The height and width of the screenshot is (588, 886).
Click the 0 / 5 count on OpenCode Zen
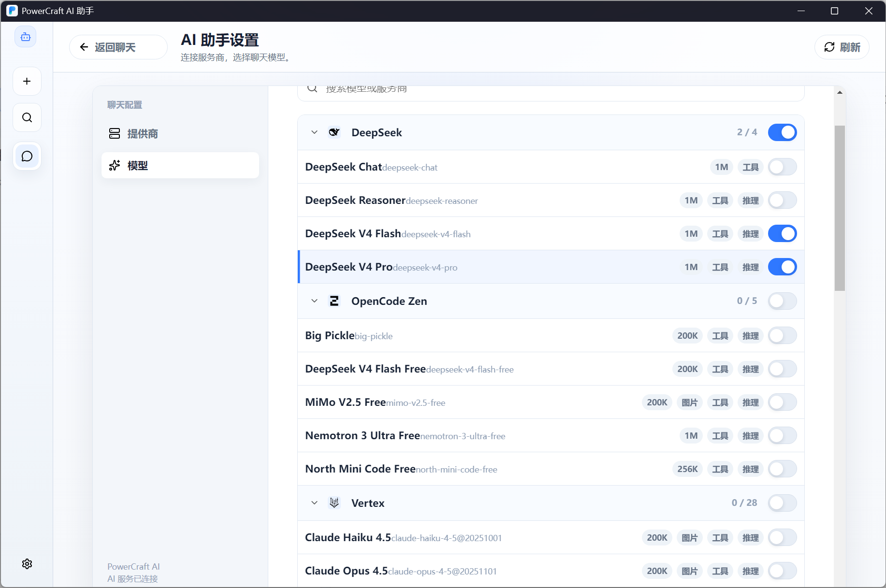click(x=747, y=301)
